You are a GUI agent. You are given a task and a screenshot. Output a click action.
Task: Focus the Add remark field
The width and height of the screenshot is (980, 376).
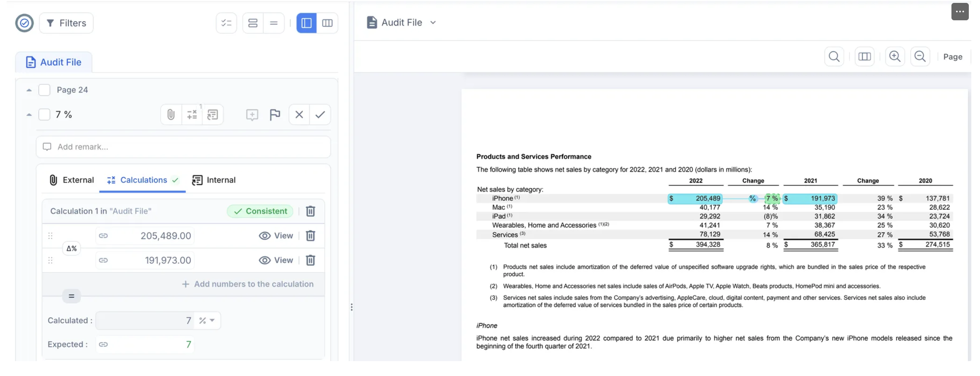pyautogui.click(x=183, y=147)
